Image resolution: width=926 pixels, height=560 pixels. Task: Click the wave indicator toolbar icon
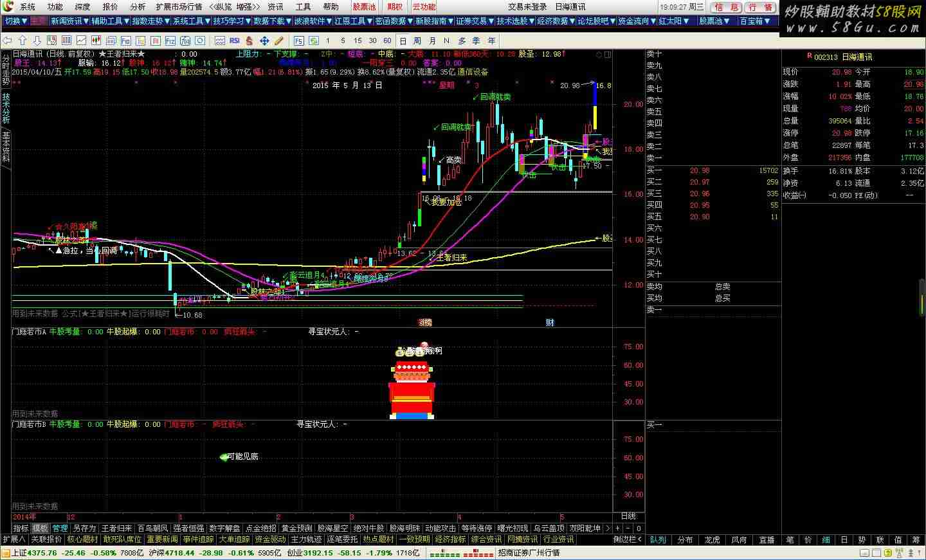pyautogui.click(x=220, y=41)
